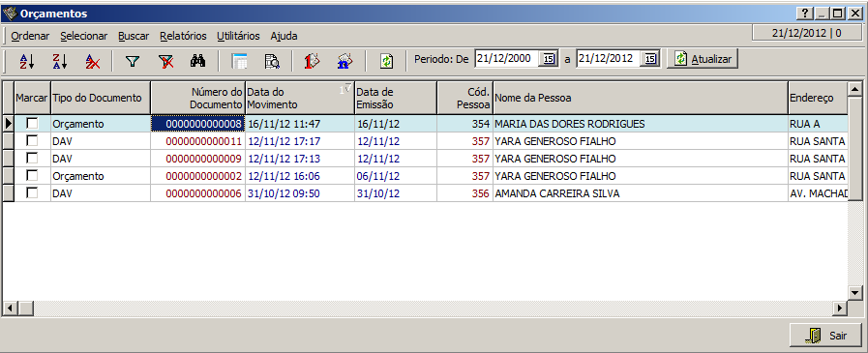Click the Orçamentos title bar app icon
Viewport: 868px width, 353px height.
[10, 14]
